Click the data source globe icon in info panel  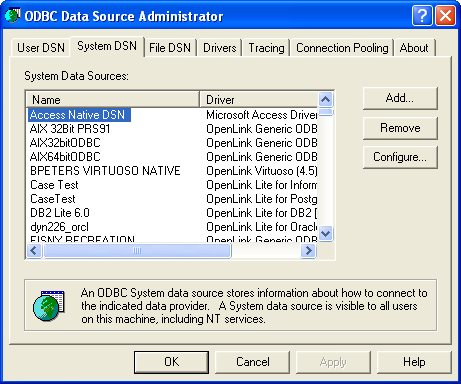49,306
